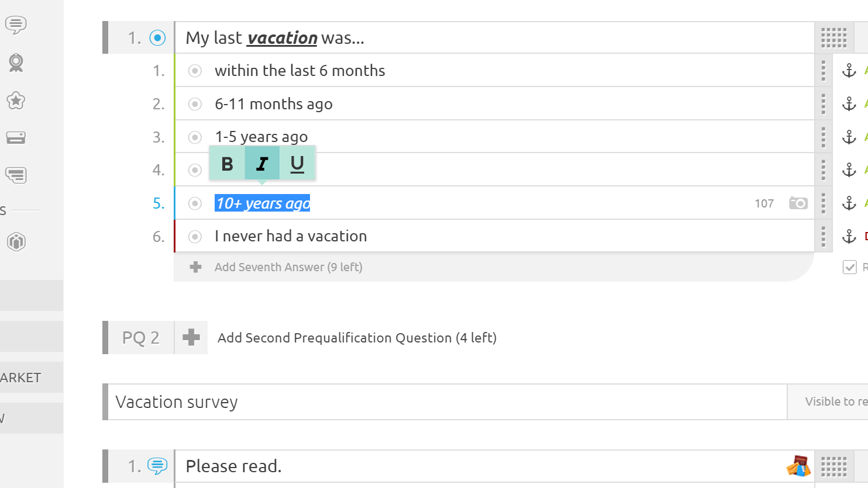Click the 'Vacation survey' title field
The image size is (868, 488).
point(445,402)
